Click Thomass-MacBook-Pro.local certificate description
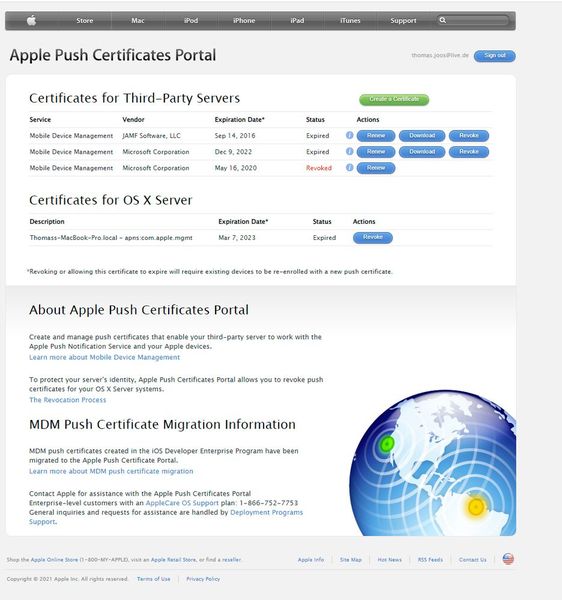 click(111, 238)
